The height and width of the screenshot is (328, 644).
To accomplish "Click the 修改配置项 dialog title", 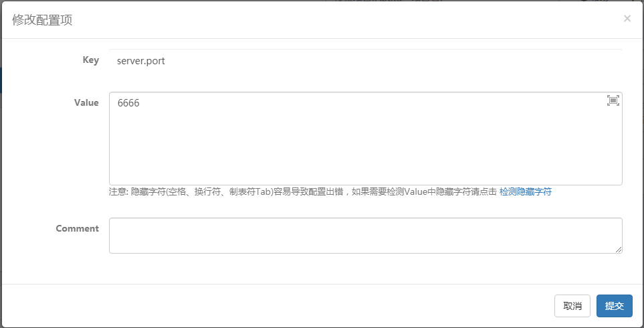I will [x=42, y=19].
